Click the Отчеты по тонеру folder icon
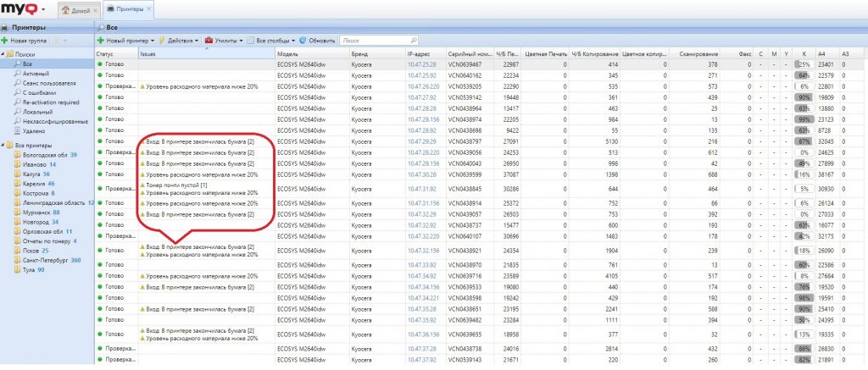 (x=18, y=240)
